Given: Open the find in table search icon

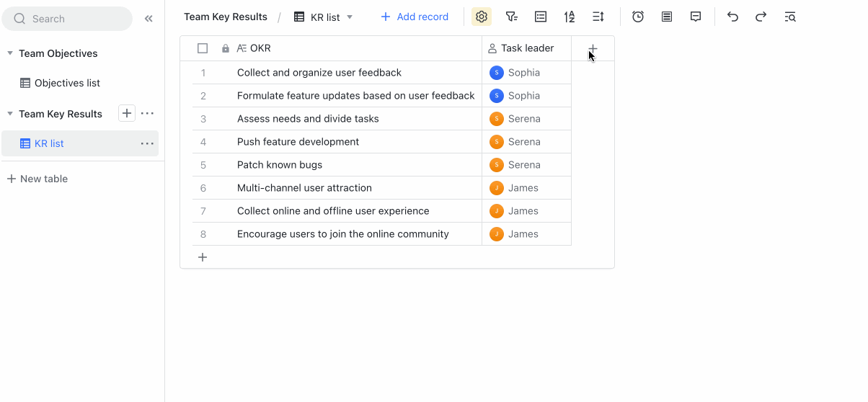Looking at the screenshot, I should (x=790, y=17).
